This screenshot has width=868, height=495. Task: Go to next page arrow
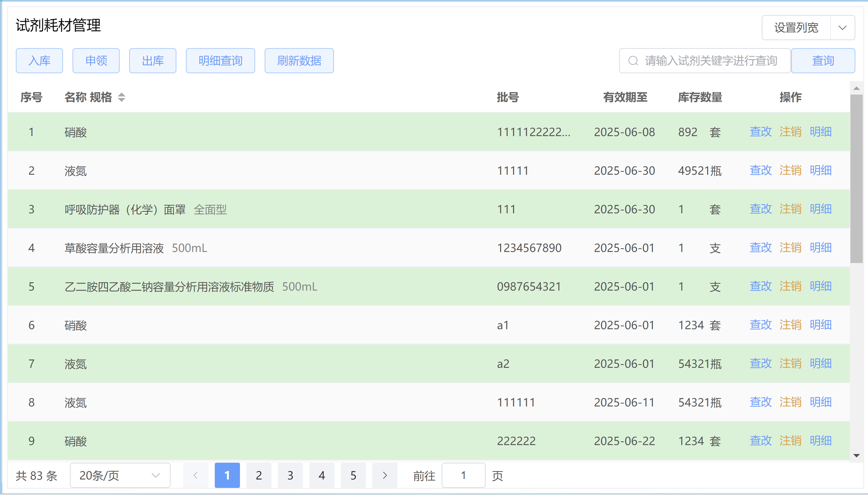click(x=385, y=475)
